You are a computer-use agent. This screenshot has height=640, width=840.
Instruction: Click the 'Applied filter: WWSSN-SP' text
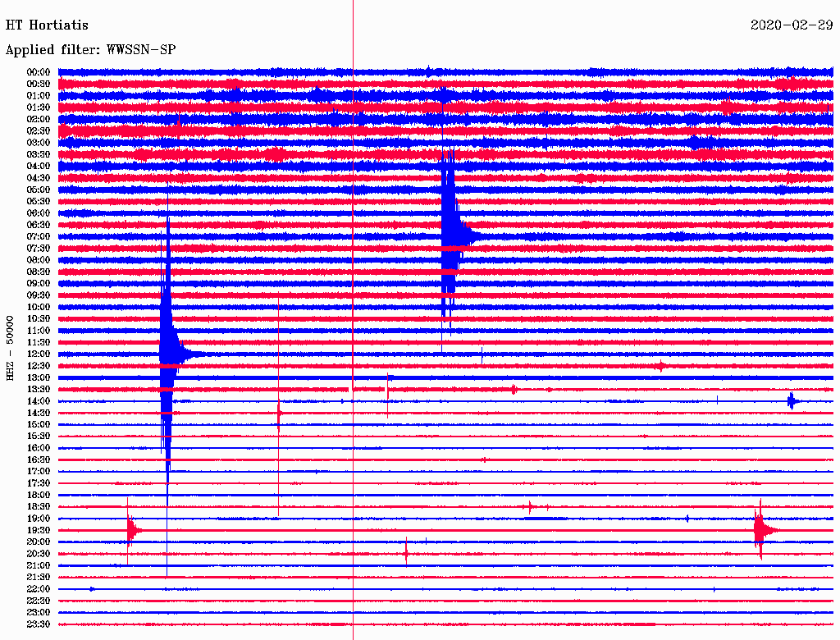[90, 50]
